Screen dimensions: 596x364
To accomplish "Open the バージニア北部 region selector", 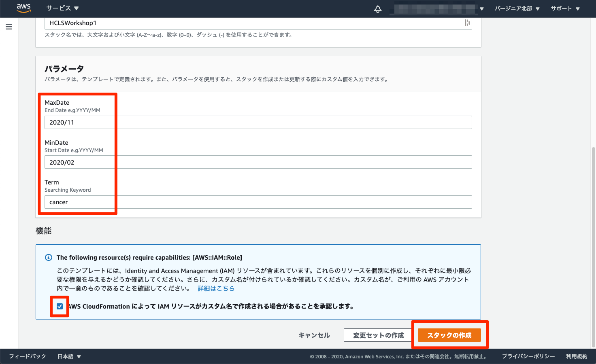I will 517,8.
